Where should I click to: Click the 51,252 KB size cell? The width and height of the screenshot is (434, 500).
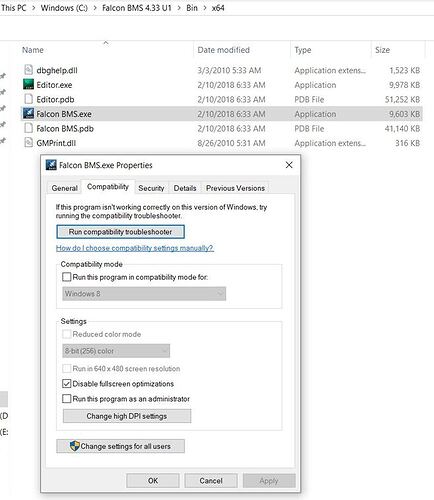point(402,99)
